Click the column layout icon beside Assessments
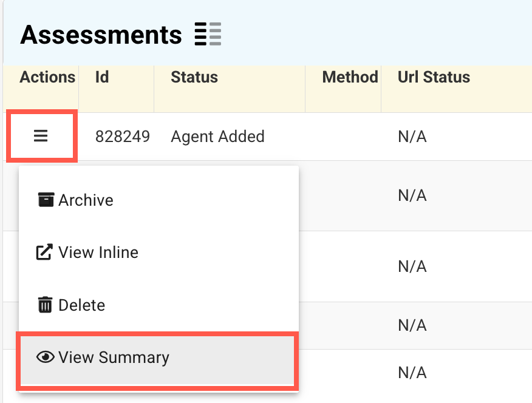Image resolution: width=532 pixels, height=403 pixels. click(x=208, y=35)
